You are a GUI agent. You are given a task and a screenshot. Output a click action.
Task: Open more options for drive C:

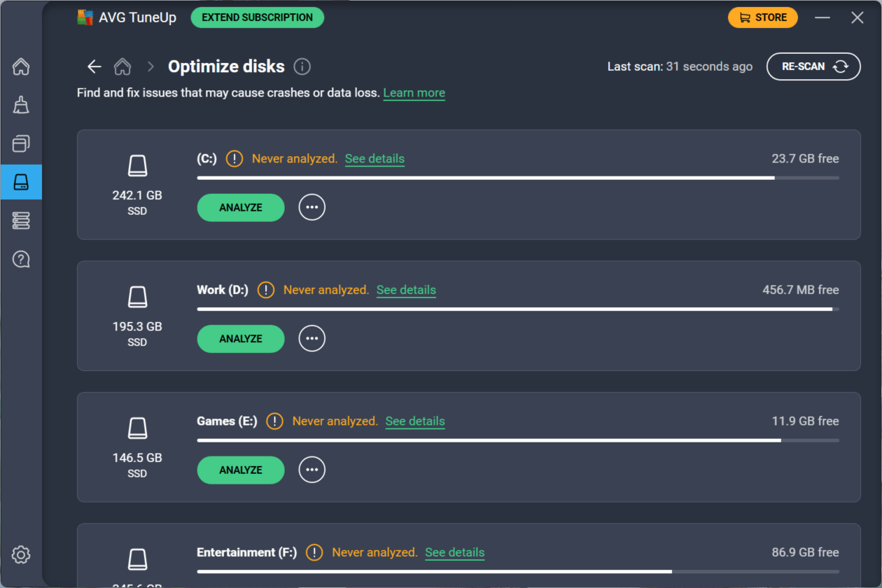[312, 207]
